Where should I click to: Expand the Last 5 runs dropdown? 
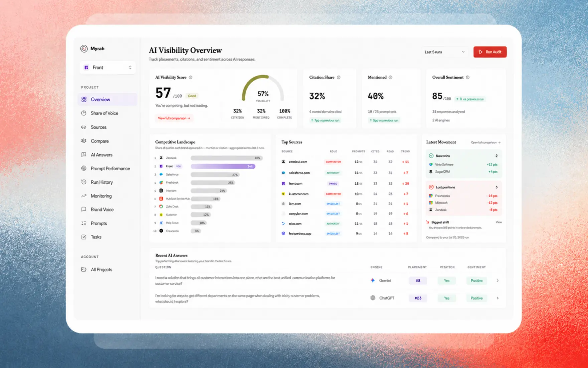click(x=444, y=52)
